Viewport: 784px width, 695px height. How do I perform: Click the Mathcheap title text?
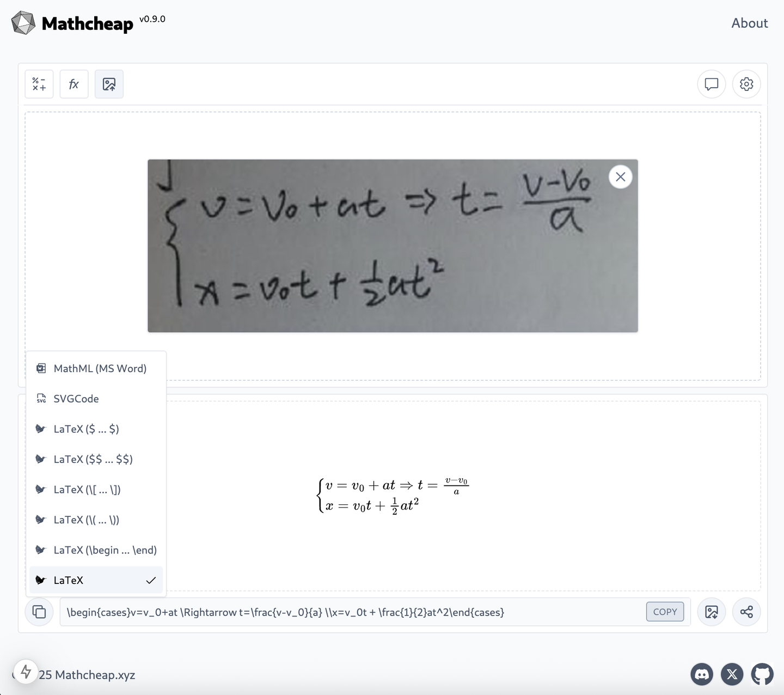pyautogui.click(x=87, y=23)
